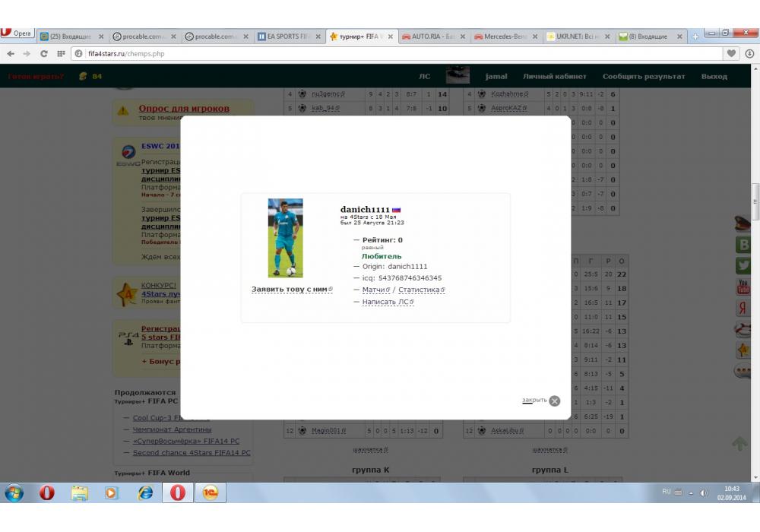The image size is (760, 532).
Task: Open the 'Статистика' link in profile
Action: (420, 290)
